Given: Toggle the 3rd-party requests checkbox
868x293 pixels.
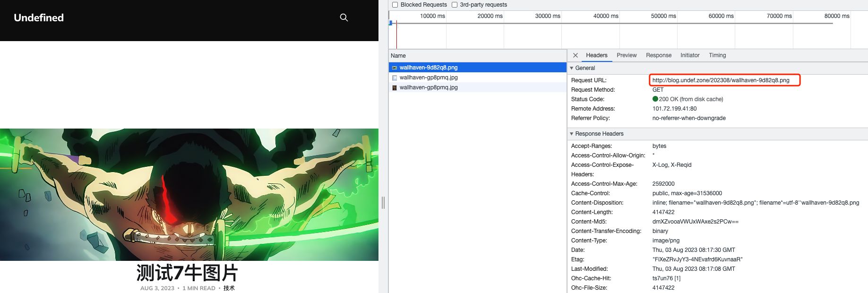Looking at the screenshot, I should click(455, 5).
